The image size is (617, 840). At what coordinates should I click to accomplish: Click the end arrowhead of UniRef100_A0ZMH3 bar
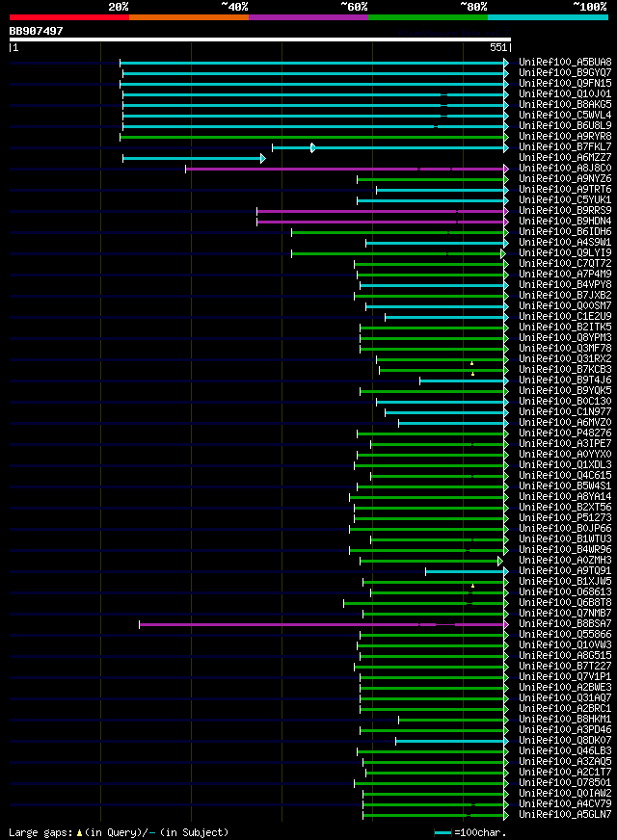(x=500, y=561)
